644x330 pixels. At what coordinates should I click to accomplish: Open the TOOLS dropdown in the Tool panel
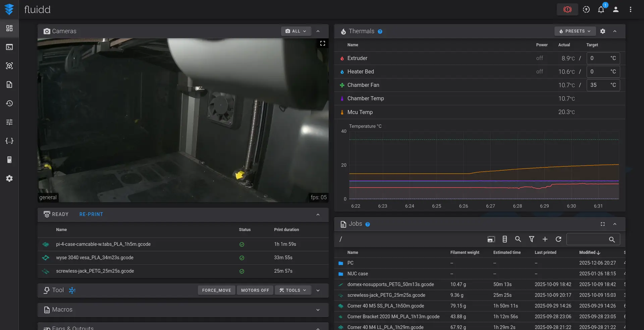pos(293,290)
